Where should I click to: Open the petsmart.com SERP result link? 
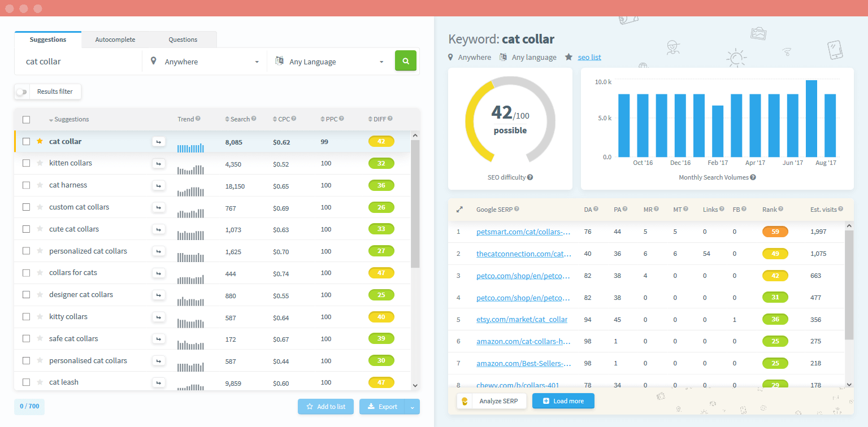(x=523, y=232)
